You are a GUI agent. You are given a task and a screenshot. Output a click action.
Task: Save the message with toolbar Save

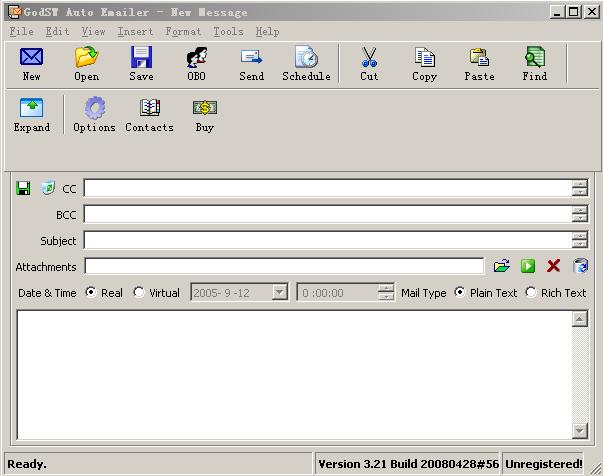[x=141, y=63]
